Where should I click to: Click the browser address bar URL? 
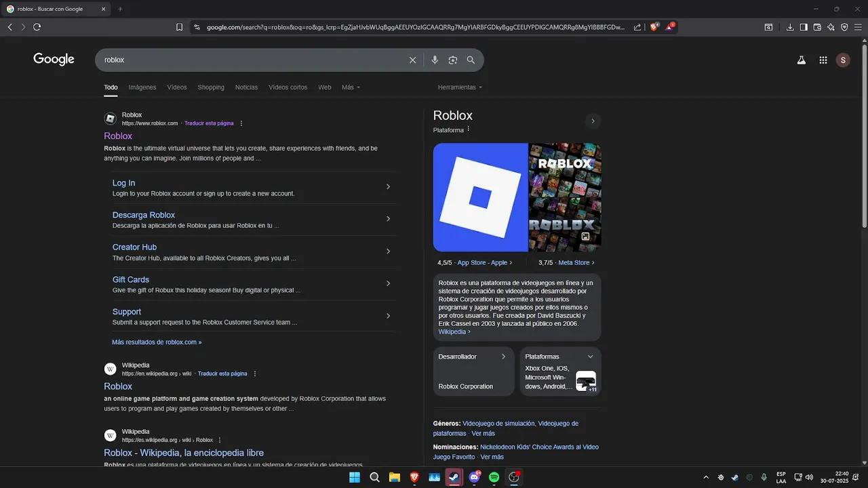pyautogui.click(x=415, y=27)
